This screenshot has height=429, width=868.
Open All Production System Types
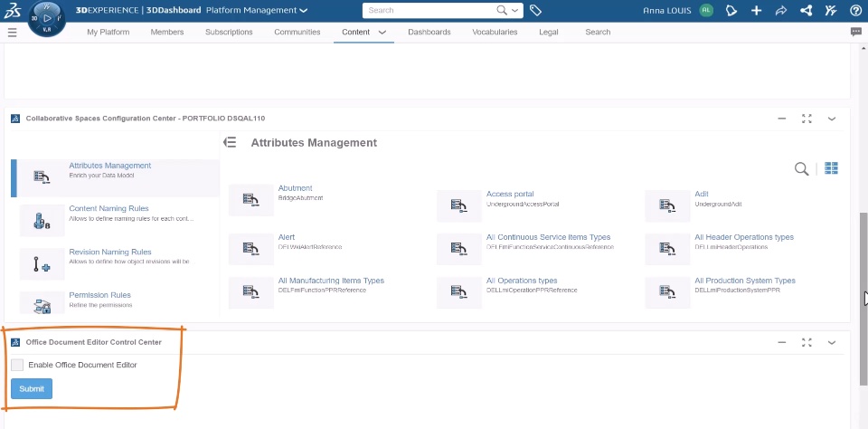744,281
